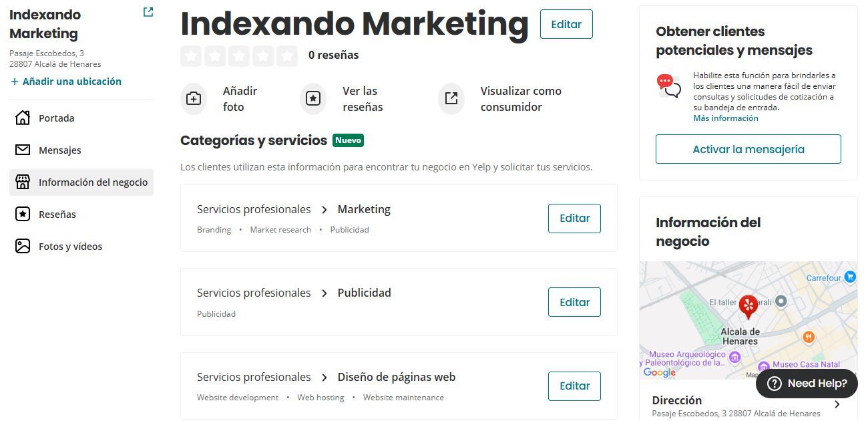The width and height of the screenshot is (868, 421).
Task: Open the Need Help? widget
Action: pyautogui.click(x=807, y=384)
